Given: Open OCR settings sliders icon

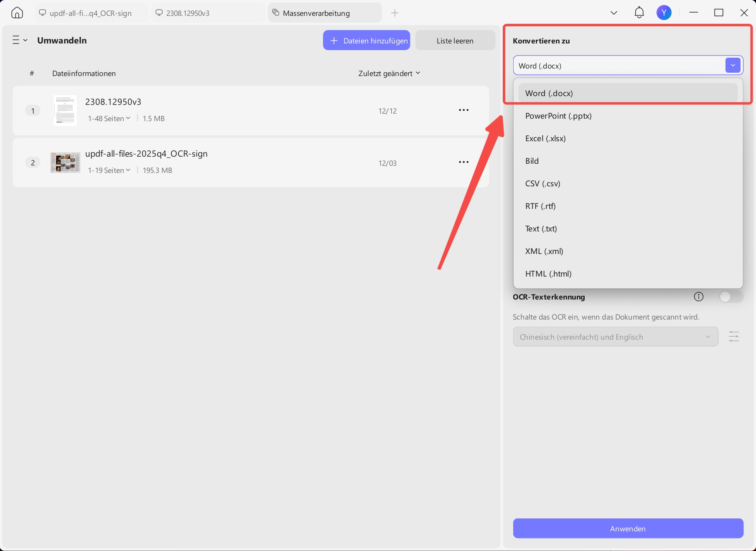Looking at the screenshot, I should pyautogui.click(x=734, y=337).
